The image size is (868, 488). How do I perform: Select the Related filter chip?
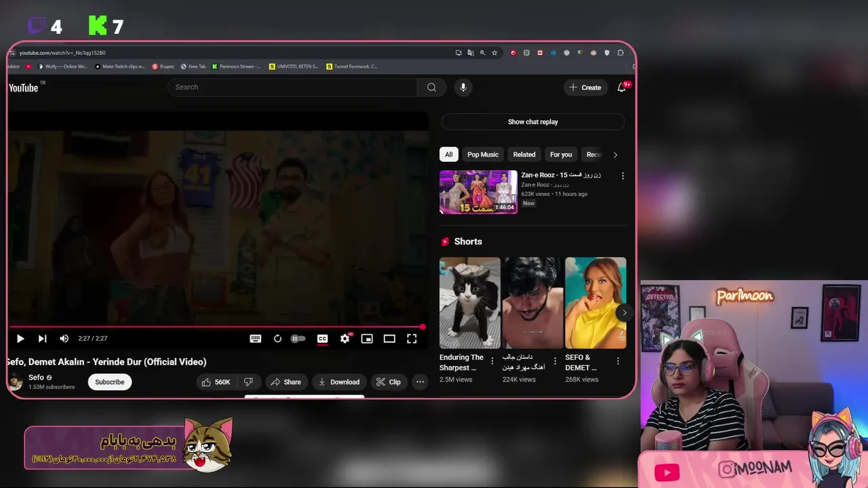(524, 155)
